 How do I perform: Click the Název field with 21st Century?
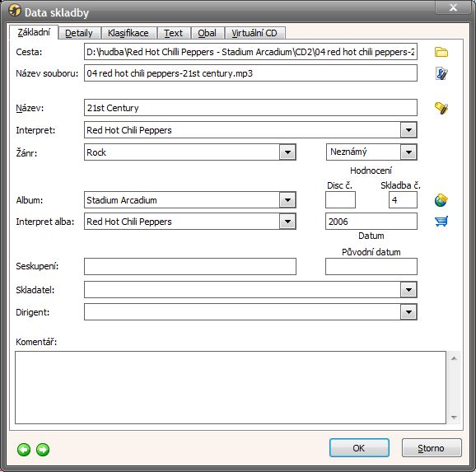tap(250, 108)
